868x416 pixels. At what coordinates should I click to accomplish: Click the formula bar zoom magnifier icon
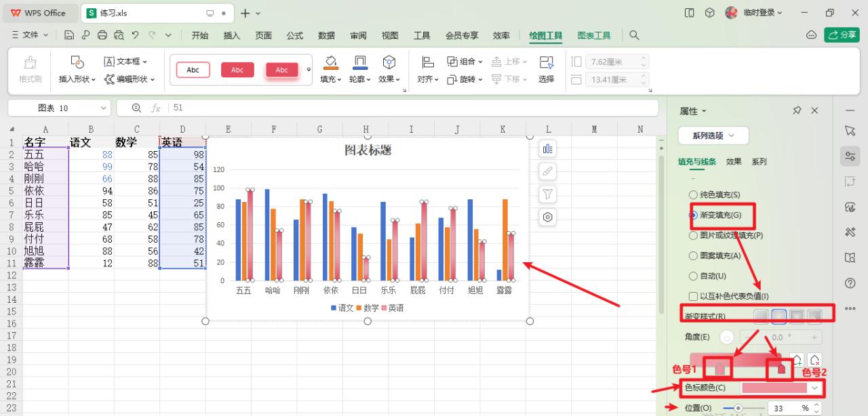tap(136, 108)
